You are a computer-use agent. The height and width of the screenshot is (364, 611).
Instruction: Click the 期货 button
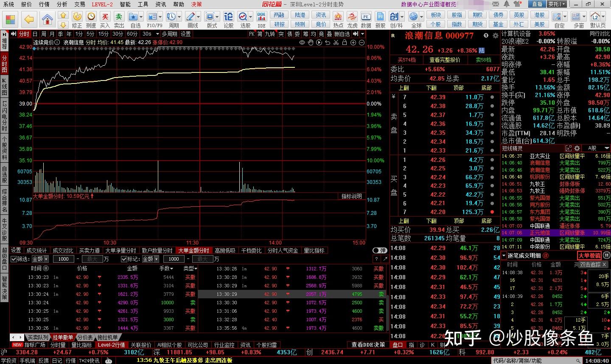[x=477, y=24]
